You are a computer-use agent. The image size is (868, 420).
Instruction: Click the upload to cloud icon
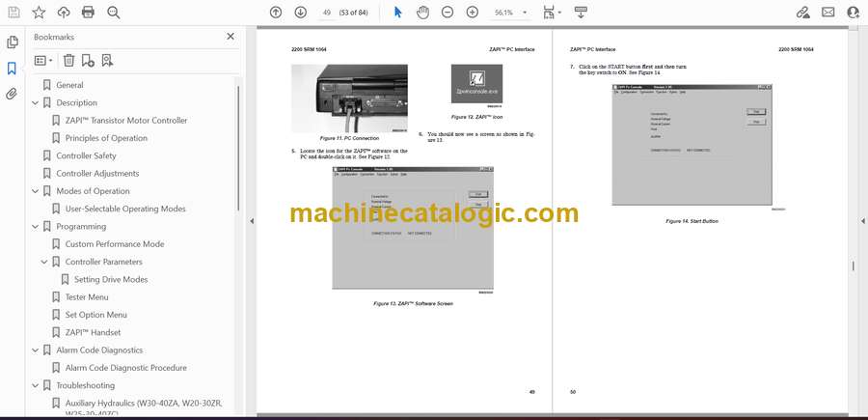tap(64, 13)
